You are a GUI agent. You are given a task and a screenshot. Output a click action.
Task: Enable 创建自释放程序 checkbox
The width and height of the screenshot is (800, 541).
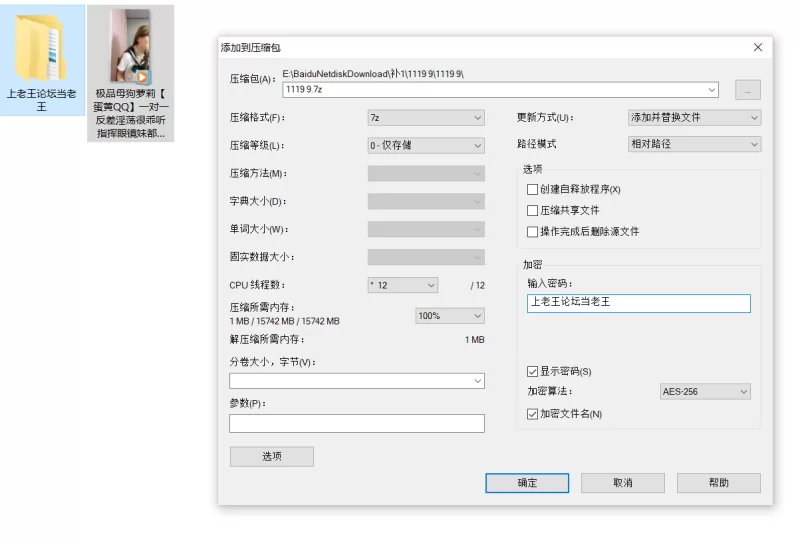coord(532,189)
